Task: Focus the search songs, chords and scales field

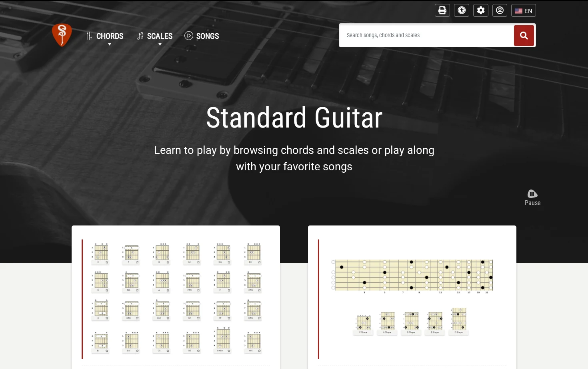Action: coord(426,35)
